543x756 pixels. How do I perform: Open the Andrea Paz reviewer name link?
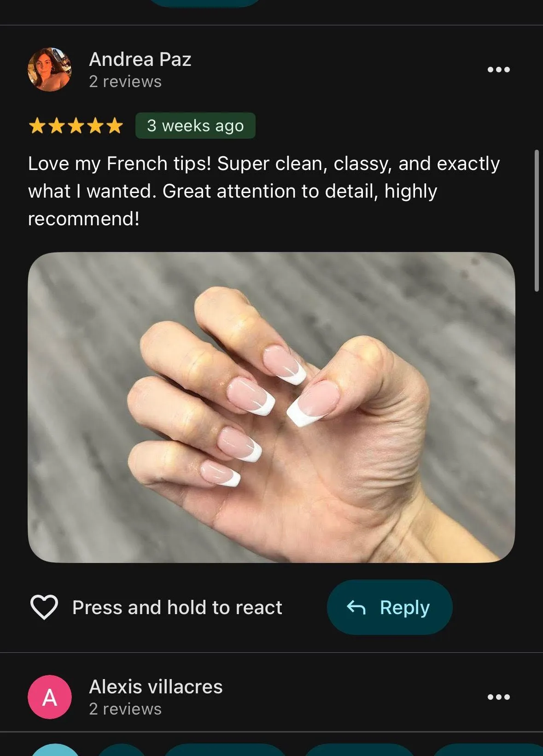pyautogui.click(x=140, y=59)
